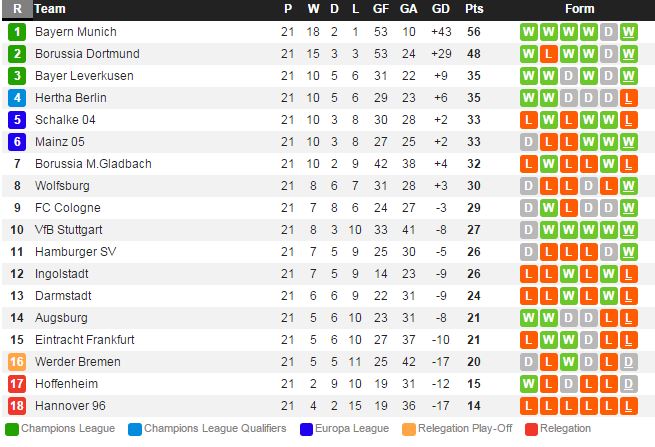Image resolution: width=655 pixels, height=447 pixels.
Task: Click the orange Relegation Play-Off legend swatch
Action: pos(409,429)
